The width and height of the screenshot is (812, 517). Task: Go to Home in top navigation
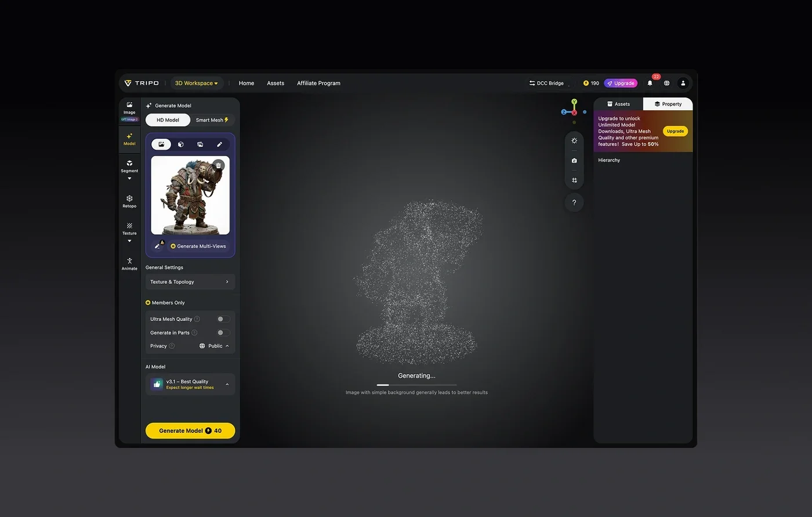[x=246, y=83]
